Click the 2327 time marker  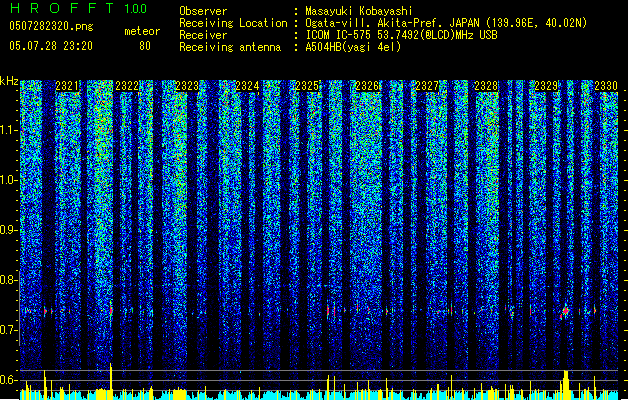pos(427,86)
